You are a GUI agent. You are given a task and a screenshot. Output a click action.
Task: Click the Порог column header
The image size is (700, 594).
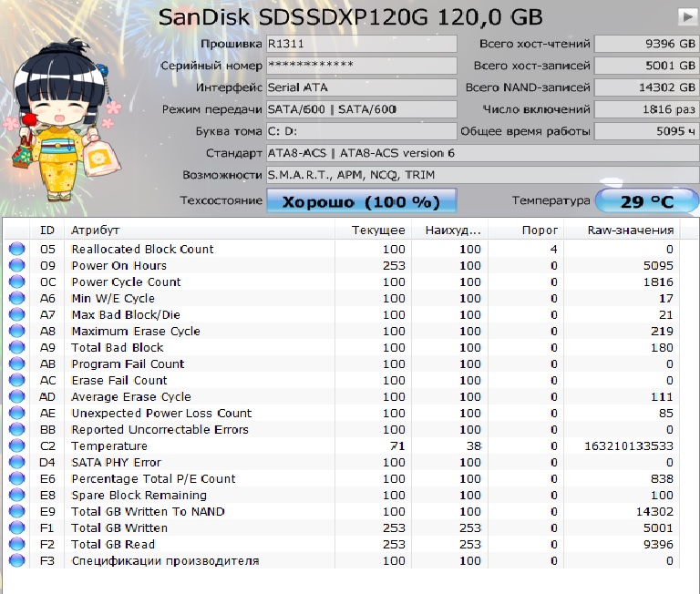[x=526, y=230]
